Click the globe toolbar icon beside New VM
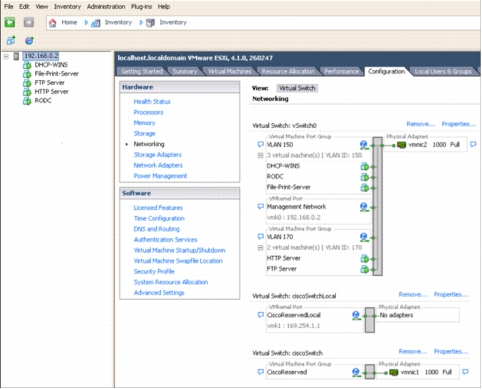Image resolution: width=482 pixels, height=390 pixels. tap(29, 41)
